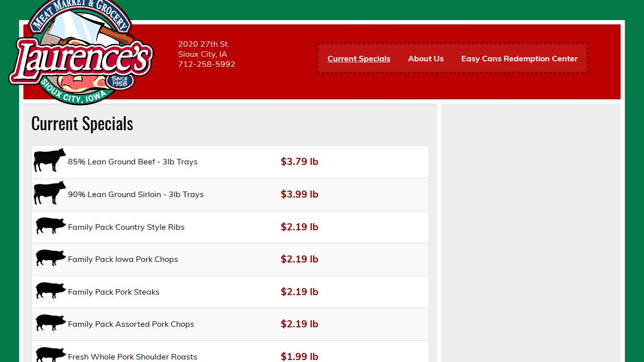The width and height of the screenshot is (644, 362).
Task: Click the Current Specials page heading
Action: (82, 123)
